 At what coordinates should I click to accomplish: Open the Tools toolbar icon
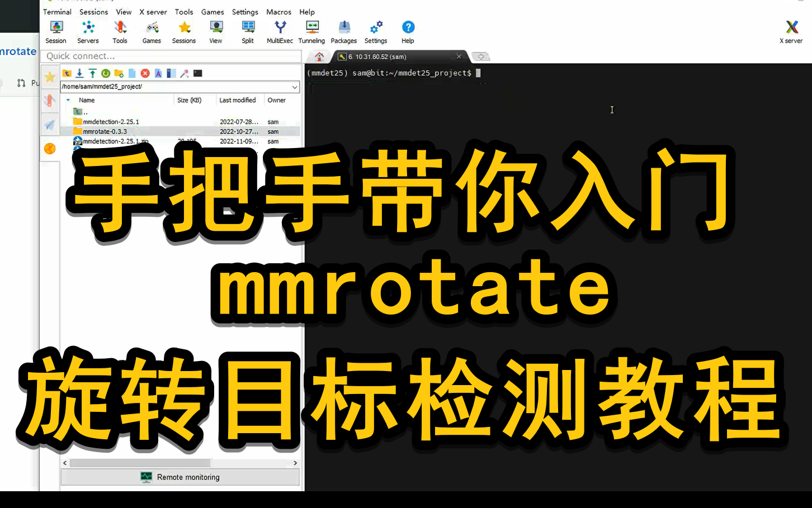[120, 32]
